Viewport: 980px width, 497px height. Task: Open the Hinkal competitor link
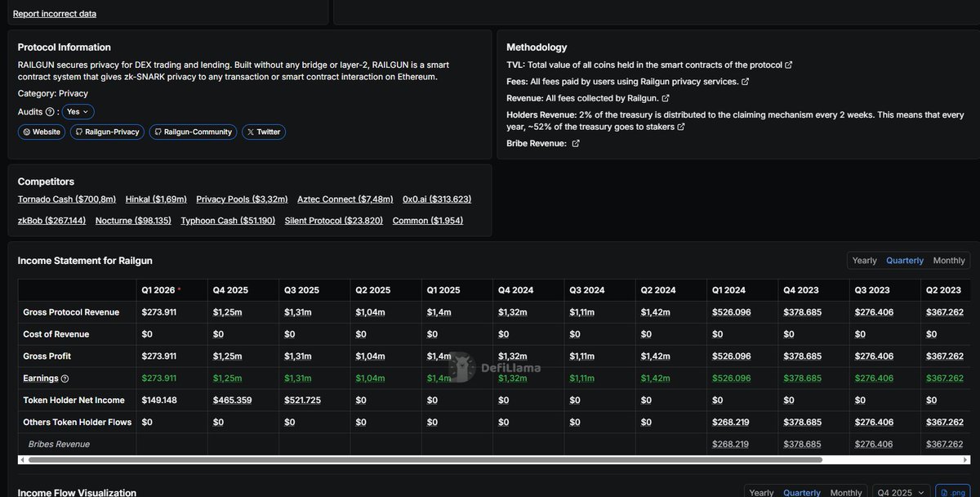(x=156, y=199)
